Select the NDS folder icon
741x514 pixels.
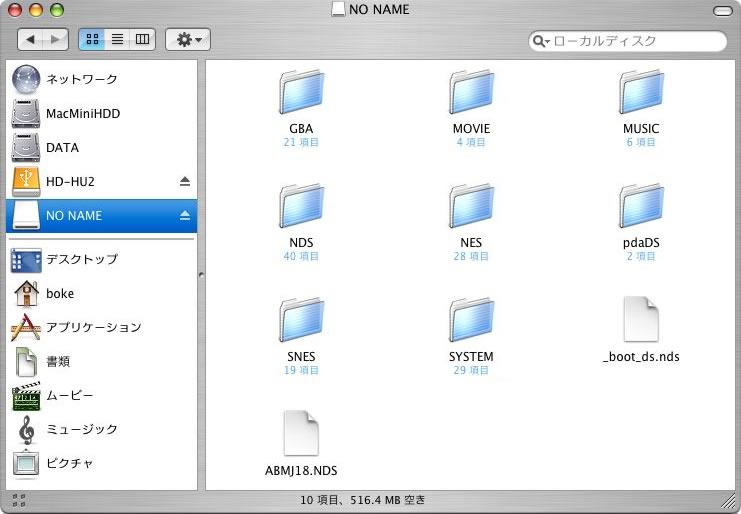pos(301,206)
